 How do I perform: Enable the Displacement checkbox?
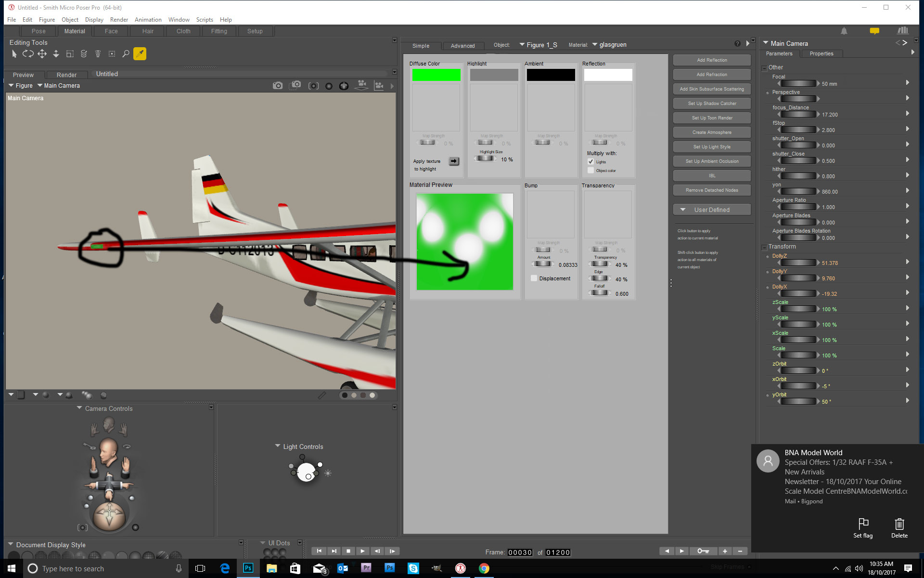point(534,278)
